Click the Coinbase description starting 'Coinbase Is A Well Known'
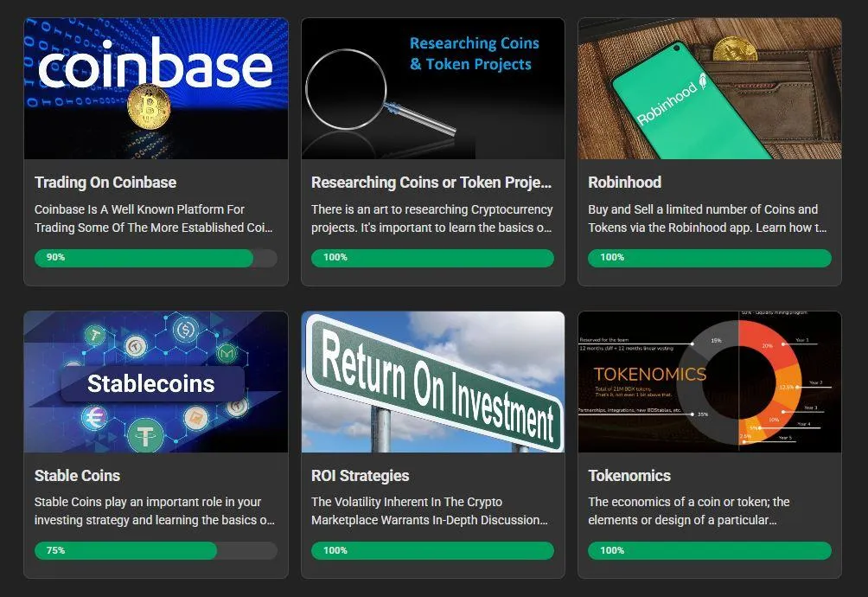Image resolution: width=868 pixels, height=597 pixels. (153, 218)
